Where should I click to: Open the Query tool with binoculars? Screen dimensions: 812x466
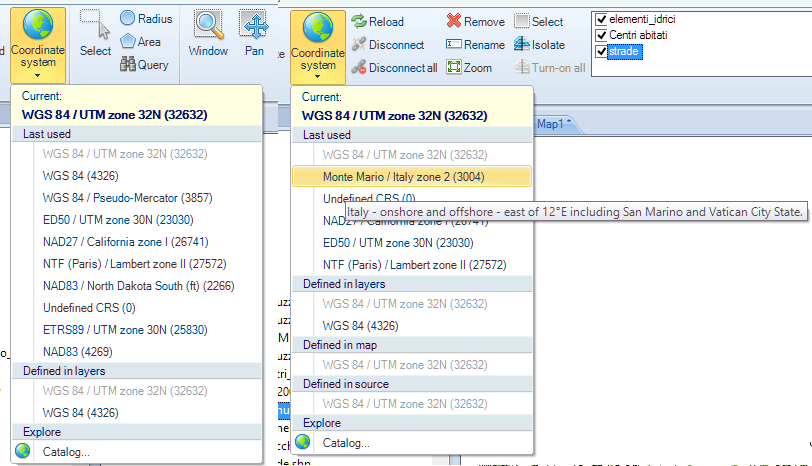(x=128, y=64)
